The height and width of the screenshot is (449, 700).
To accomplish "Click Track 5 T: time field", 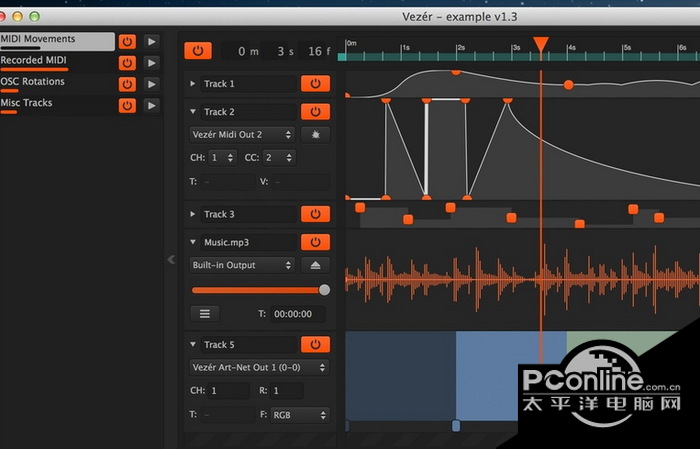I will tap(228, 415).
